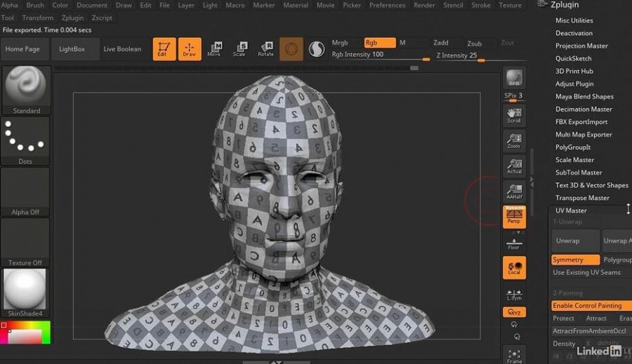The width and height of the screenshot is (632, 364).
Task: Open the Preferences menu
Action: (x=388, y=5)
